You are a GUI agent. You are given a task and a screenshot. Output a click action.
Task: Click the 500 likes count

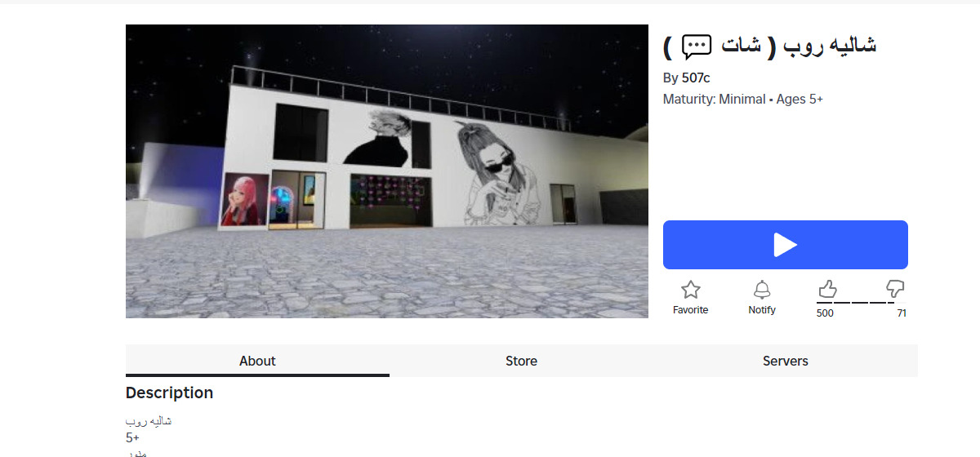point(825,313)
